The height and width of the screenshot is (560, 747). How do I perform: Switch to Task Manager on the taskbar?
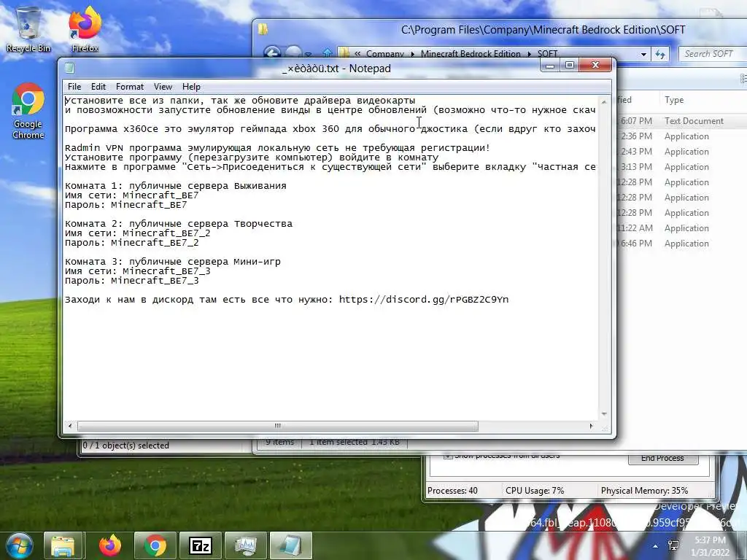[x=245, y=545]
